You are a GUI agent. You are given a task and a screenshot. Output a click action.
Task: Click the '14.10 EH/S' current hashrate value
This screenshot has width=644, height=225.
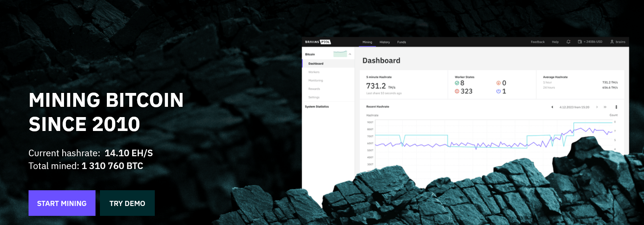129,153
